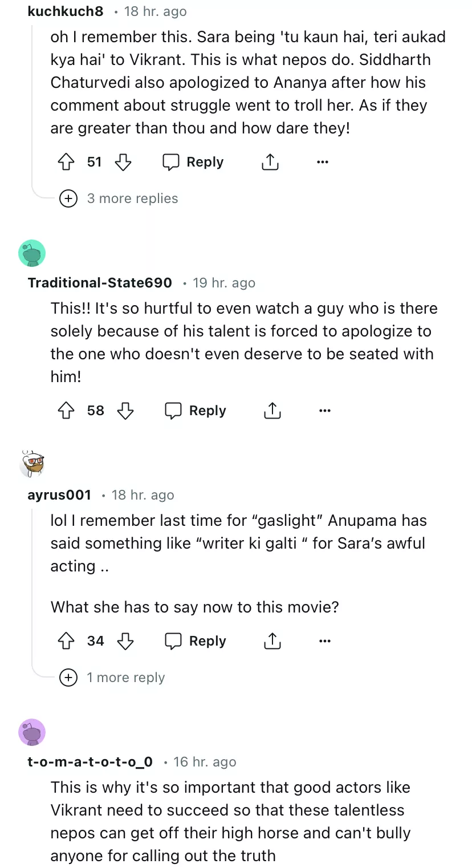The width and height of the screenshot is (472, 868).
Task: Downvote Traditional-State690's comment
Action: pos(125,411)
